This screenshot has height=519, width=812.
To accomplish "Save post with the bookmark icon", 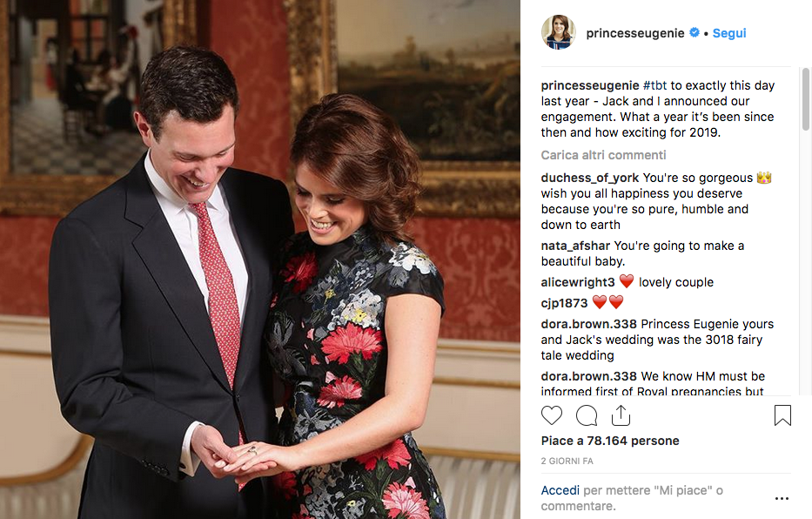I will pyautogui.click(x=782, y=415).
